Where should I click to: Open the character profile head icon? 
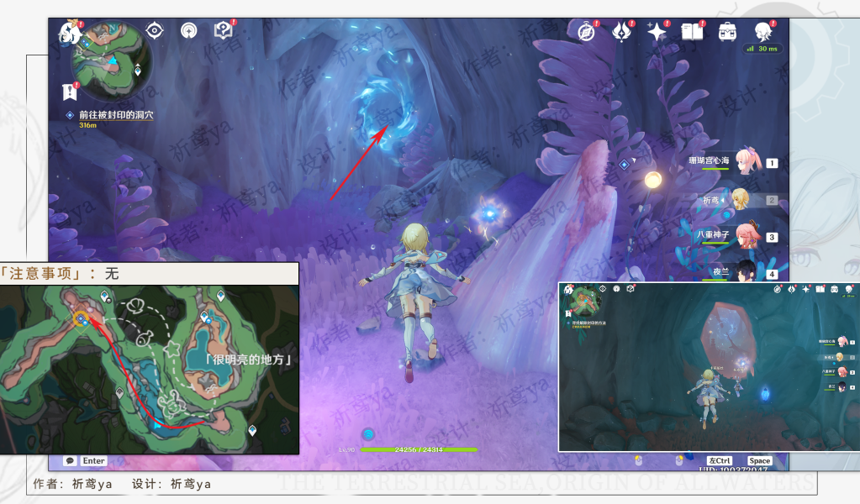pyautogui.click(x=763, y=32)
